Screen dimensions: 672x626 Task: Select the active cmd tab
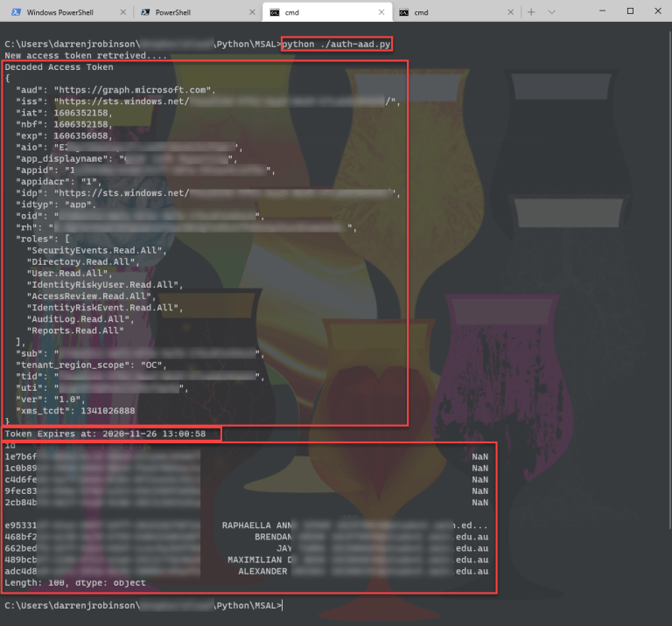point(327,12)
